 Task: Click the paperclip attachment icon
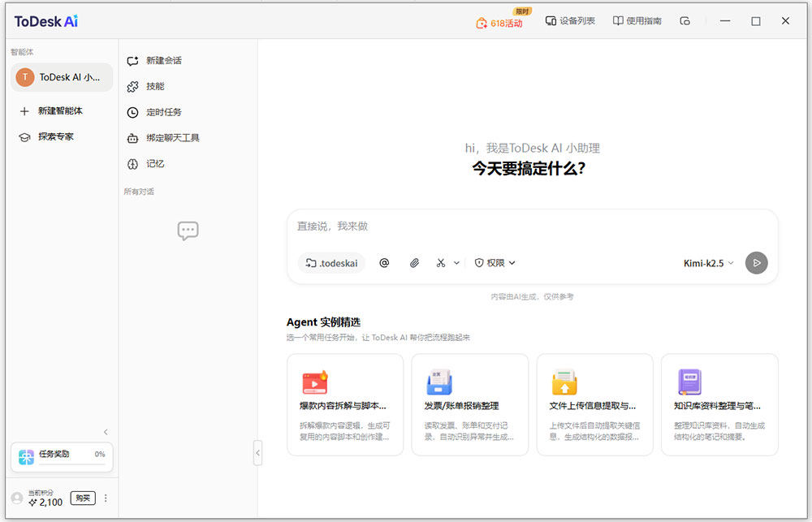coord(414,263)
